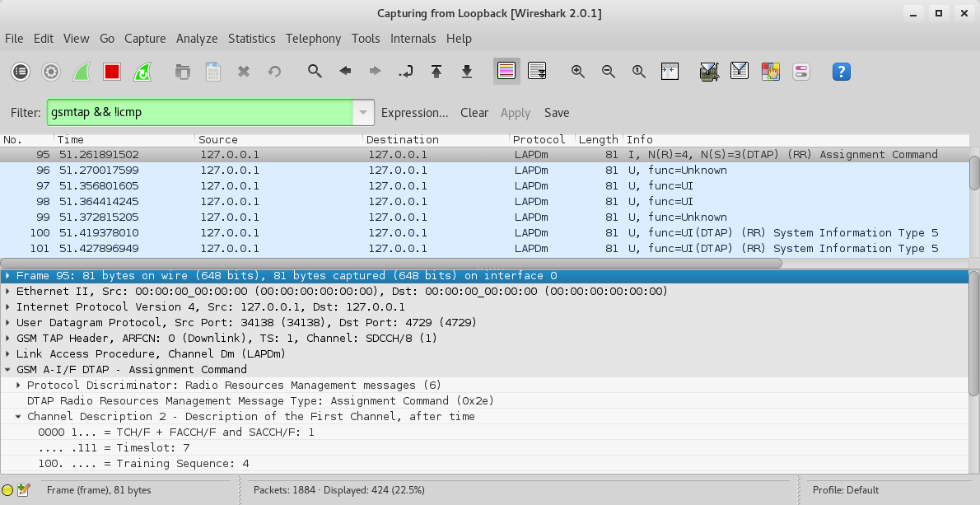Select packet 100 System Information Type 5
The height and width of the screenshot is (505, 980).
coord(484,232)
